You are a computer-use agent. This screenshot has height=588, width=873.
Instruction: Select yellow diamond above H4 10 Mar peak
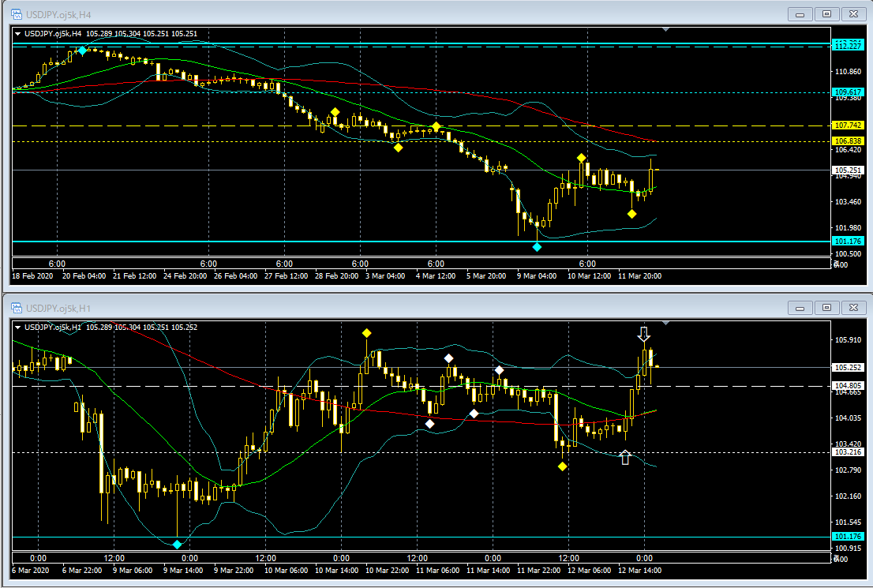coord(581,158)
